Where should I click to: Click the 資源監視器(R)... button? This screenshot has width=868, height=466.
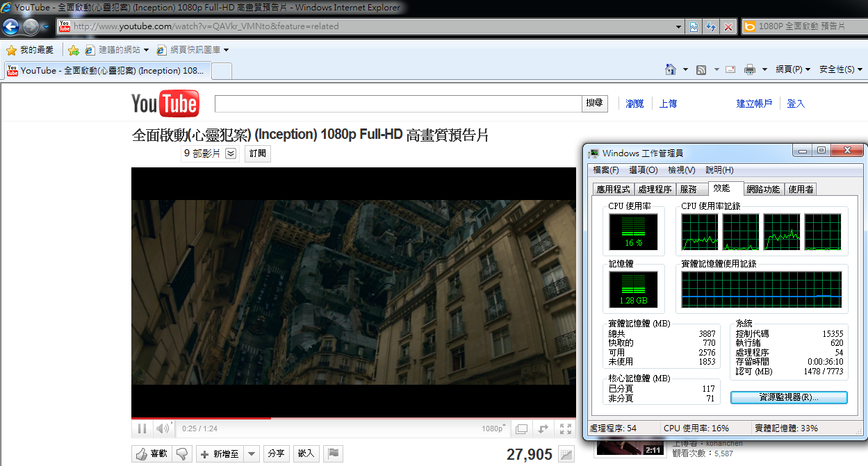tap(789, 398)
